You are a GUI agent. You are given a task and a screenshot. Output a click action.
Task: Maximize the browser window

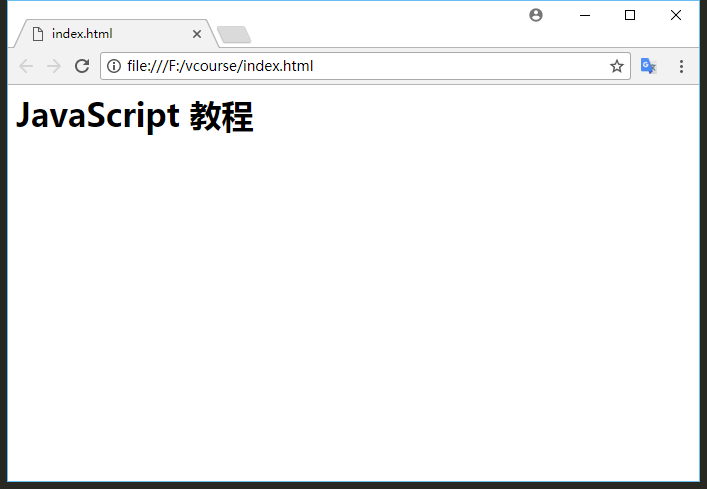pos(630,15)
